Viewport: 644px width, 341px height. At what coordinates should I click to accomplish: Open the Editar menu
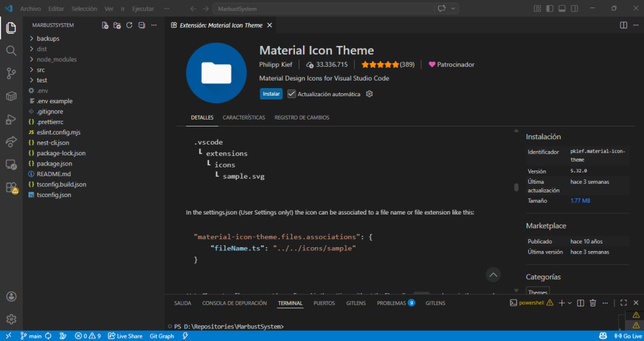pyautogui.click(x=56, y=9)
